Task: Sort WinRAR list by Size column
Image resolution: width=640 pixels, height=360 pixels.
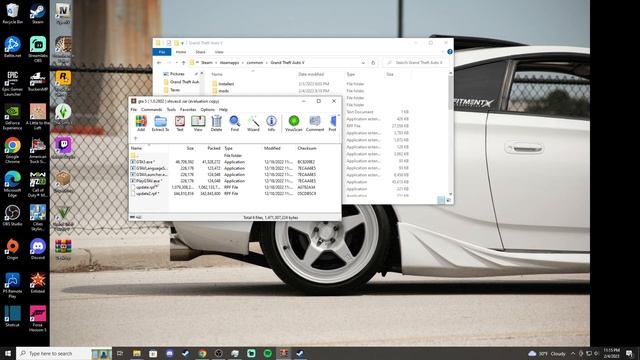Action: (190, 148)
